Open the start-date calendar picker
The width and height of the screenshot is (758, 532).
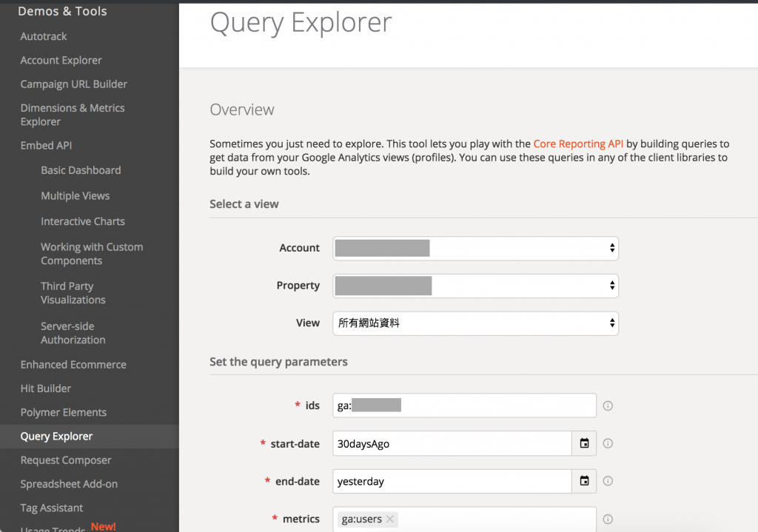pyautogui.click(x=584, y=443)
